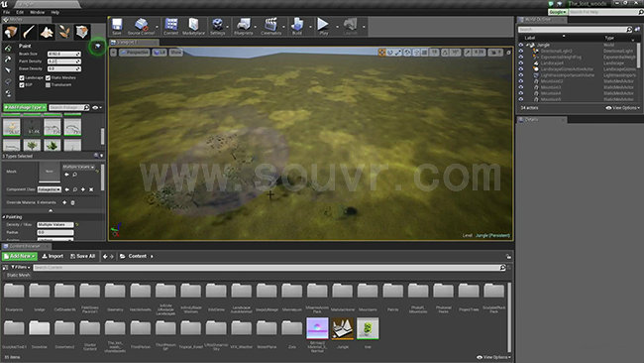The image size is (644, 363).
Task: Click the Save toolbar icon
Action: (x=117, y=27)
